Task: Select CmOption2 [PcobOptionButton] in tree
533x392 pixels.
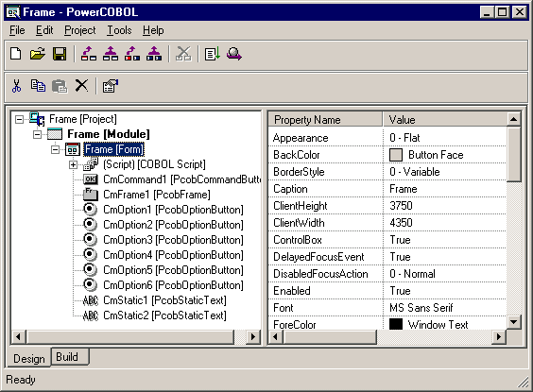Action: click(x=173, y=225)
